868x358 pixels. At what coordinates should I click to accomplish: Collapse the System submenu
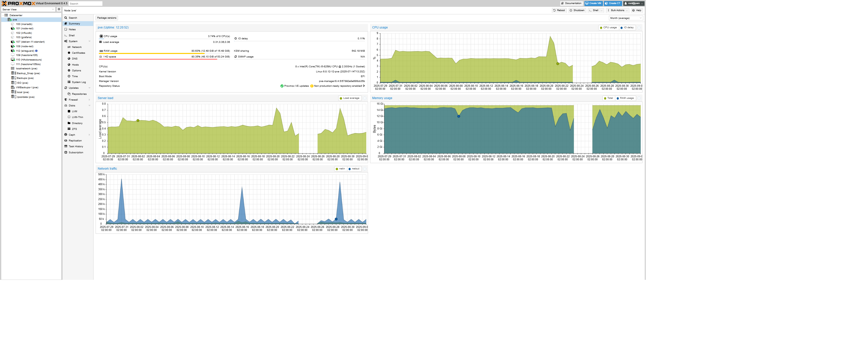click(89, 41)
